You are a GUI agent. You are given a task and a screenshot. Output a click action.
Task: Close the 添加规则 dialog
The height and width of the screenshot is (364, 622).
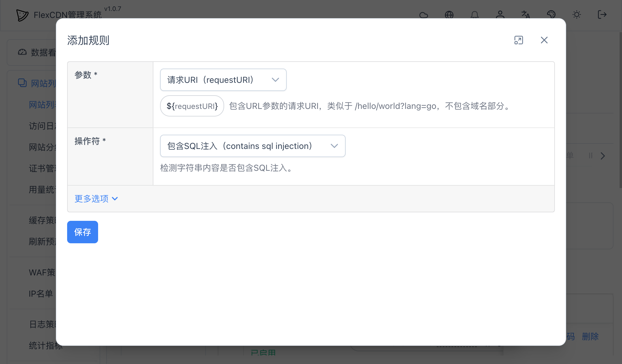tap(544, 40)
